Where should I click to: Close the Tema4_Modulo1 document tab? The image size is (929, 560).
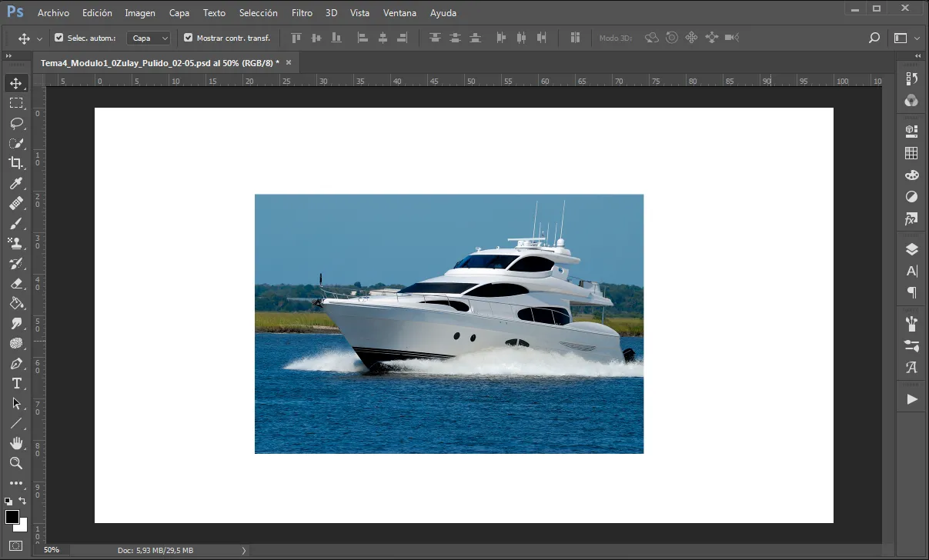[x=289, y=62]
